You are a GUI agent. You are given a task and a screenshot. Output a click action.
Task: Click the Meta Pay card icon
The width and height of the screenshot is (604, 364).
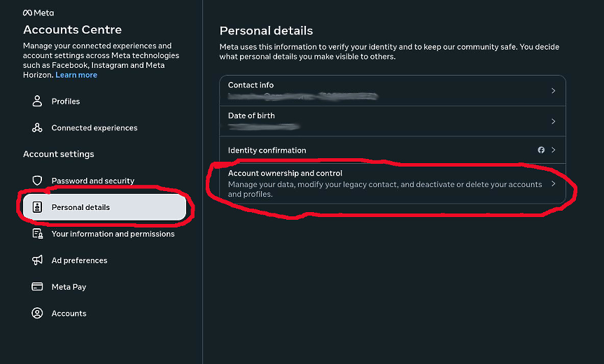37,286
